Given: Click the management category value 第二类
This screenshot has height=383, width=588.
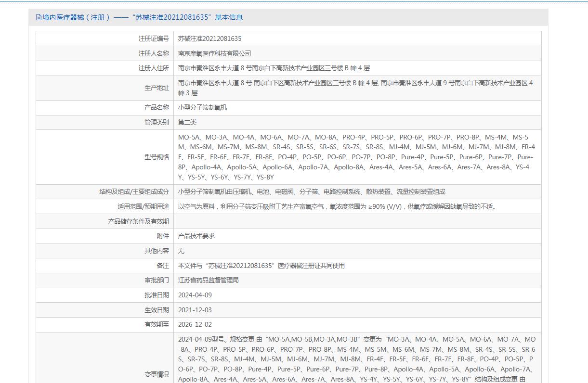Looking at the screenshot, I should [187, 122].
